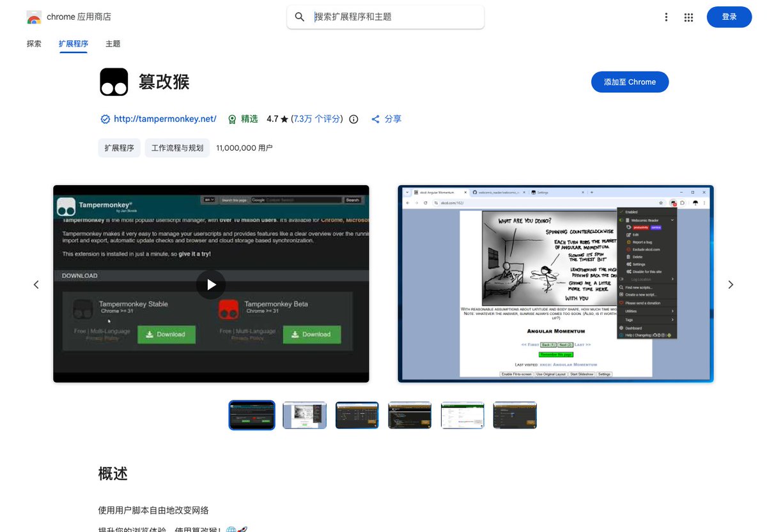Click the 概述 heading
This screenshot has width=767, height=532.
click(113, 474)
